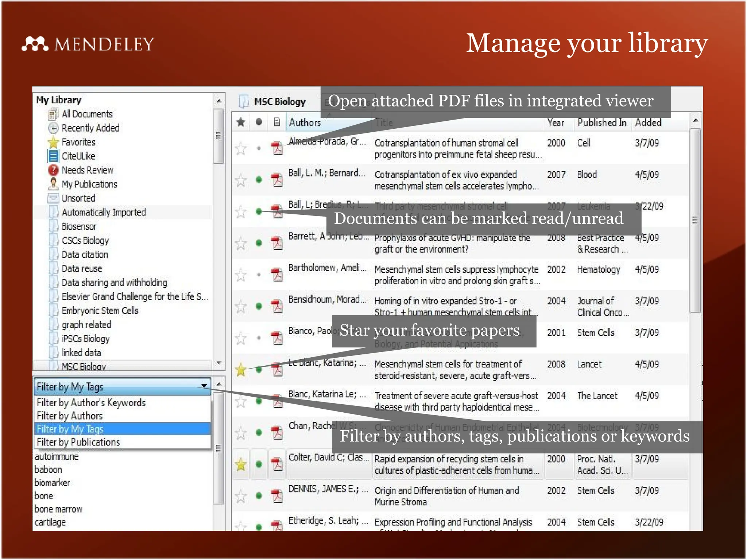
Task: Click the Needs Review question-mark icon
Action: (53, 170)
